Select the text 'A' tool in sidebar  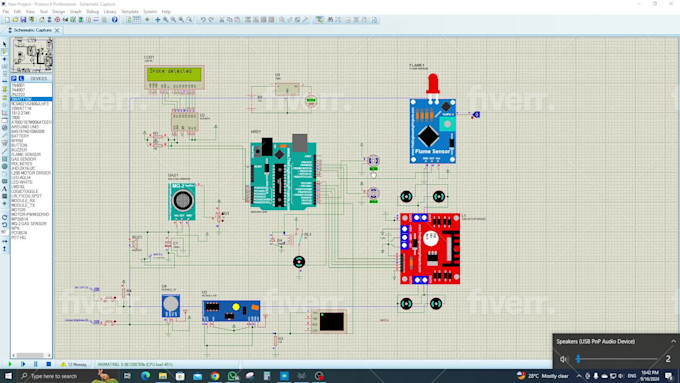(4, 189)
